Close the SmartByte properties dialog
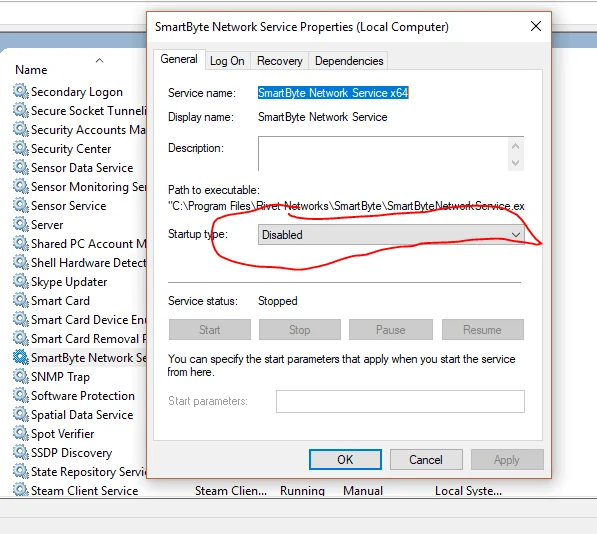Image resolution: width=597 pixels, height=534 pixels. click(x=536, y=26)
